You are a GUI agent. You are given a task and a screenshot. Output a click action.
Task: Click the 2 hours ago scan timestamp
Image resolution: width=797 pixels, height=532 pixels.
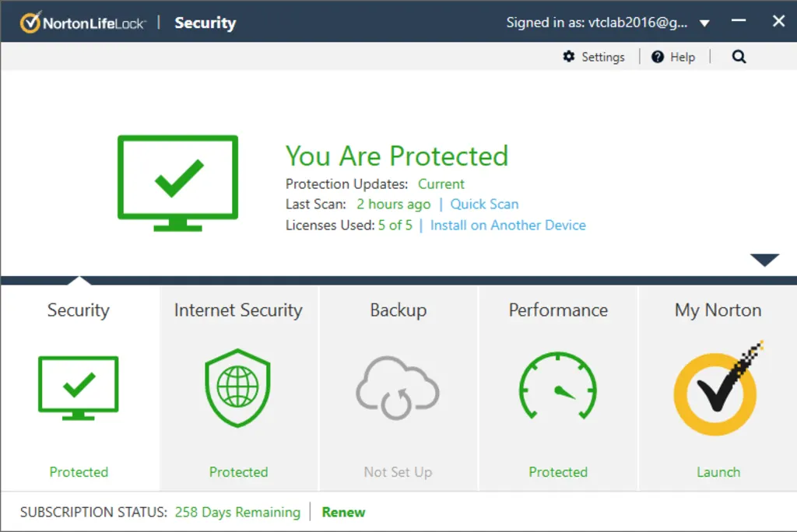[393, 204]
